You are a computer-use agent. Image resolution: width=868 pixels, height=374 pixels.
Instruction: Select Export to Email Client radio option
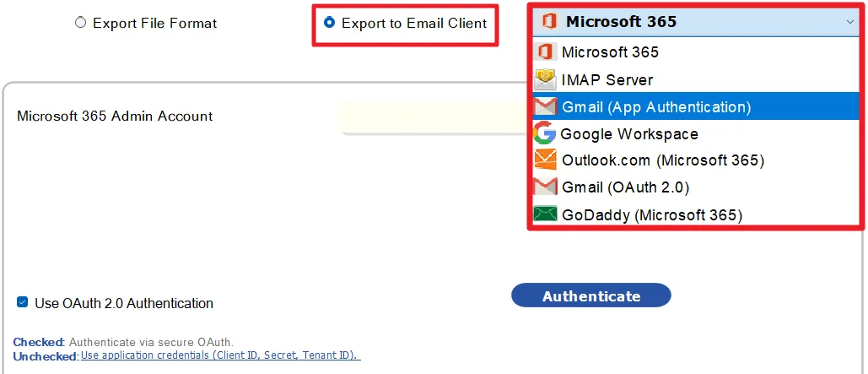[x=329, y=23]
